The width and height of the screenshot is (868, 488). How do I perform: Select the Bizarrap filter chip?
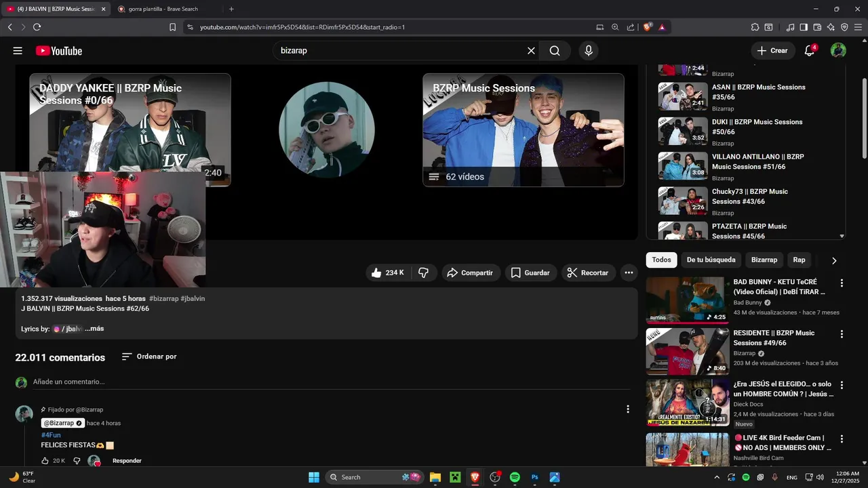click(x=764, y=260)
